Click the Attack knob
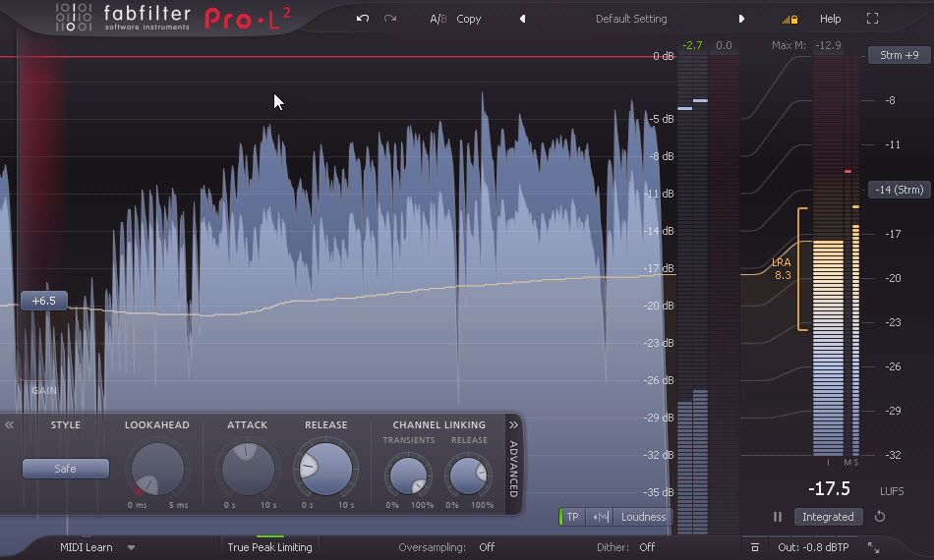This screenshot has width=934, height=560. tap(247, 469)
